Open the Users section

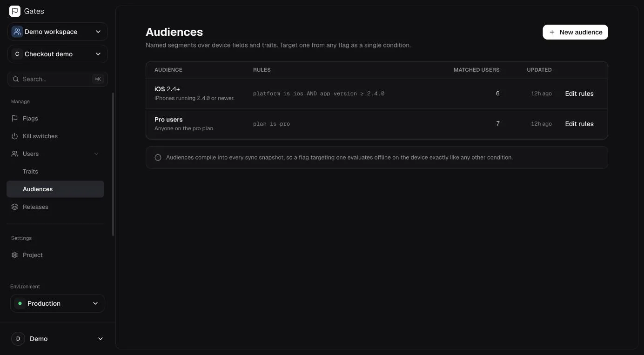tap(55, 154)
